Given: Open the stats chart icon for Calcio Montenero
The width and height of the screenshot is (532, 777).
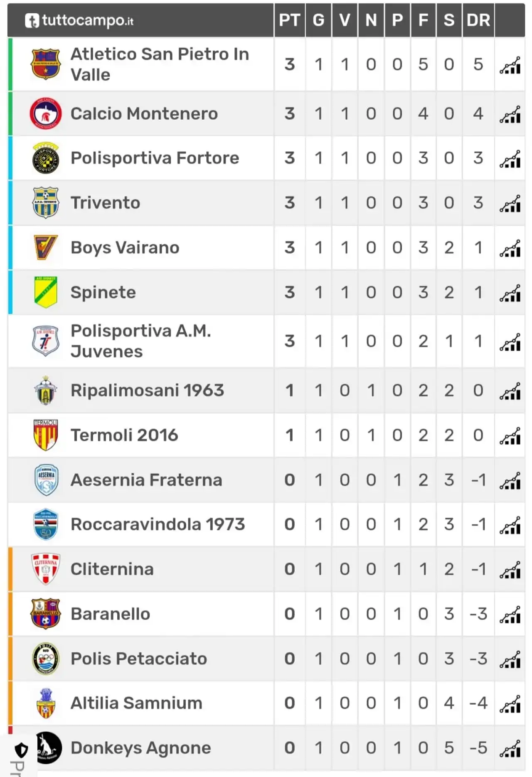Looking at the screenshot, I should [510, 114].
